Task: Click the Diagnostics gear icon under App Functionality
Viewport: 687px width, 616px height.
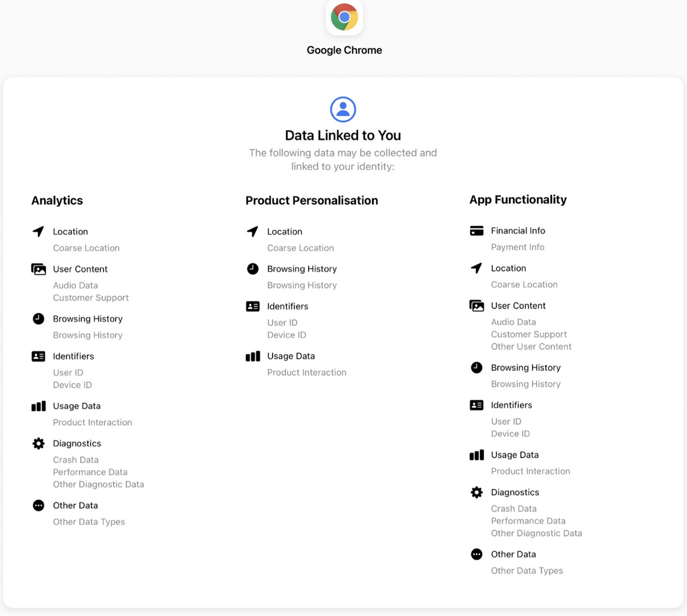Action: click(x=477, y=492)
